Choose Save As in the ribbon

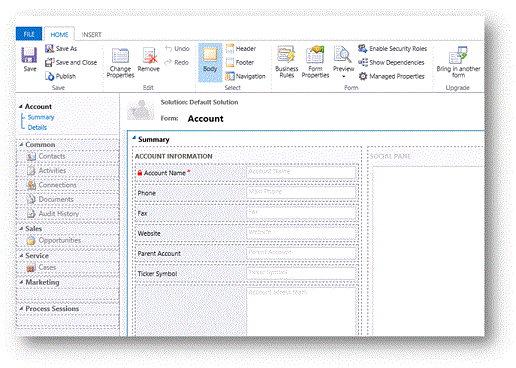[61, 49]
